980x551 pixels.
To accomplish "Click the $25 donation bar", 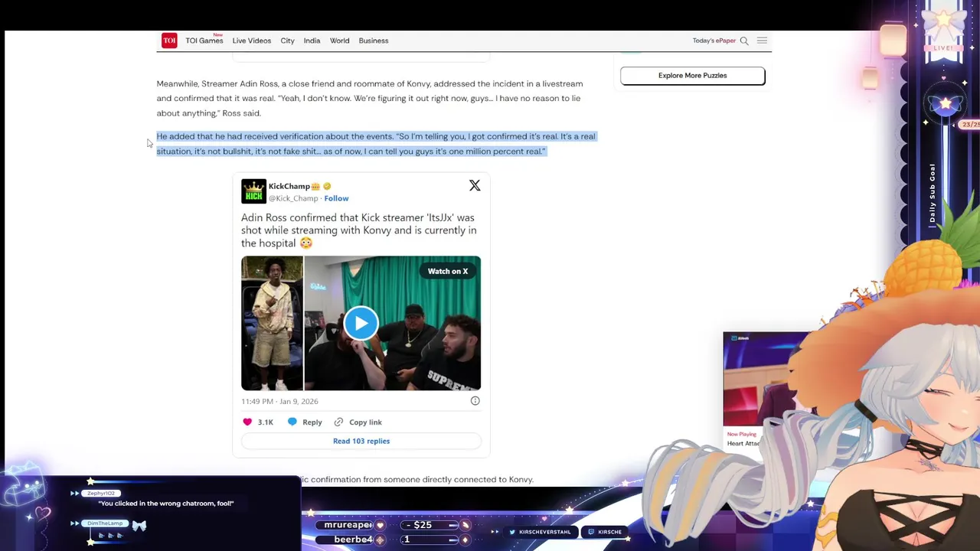I will pyautogui.click(x=429, y=525).
